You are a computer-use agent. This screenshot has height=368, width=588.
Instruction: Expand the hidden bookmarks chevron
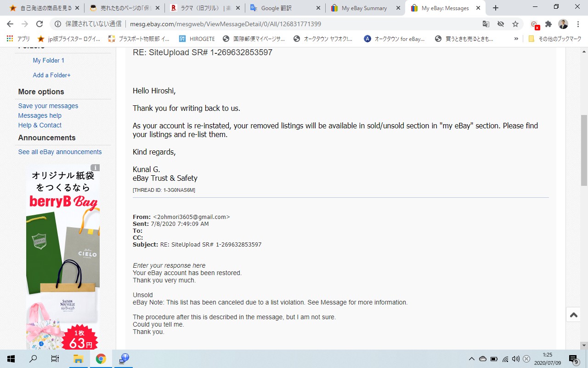pos(516,39)
